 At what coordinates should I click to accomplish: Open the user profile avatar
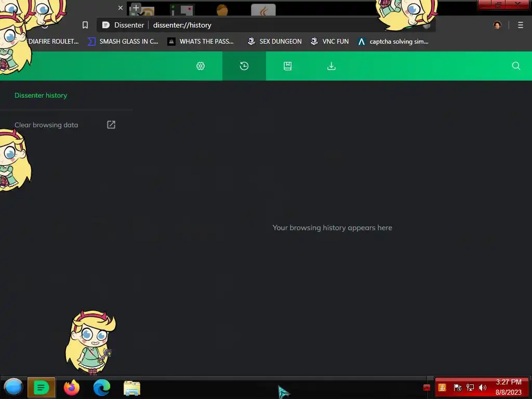pos(497,25)
